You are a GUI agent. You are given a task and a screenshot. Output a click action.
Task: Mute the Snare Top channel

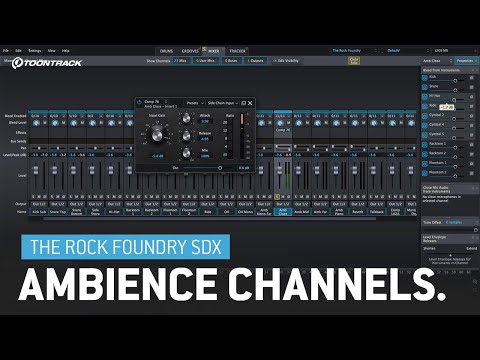pyautogui.click(x=58, y=197)
